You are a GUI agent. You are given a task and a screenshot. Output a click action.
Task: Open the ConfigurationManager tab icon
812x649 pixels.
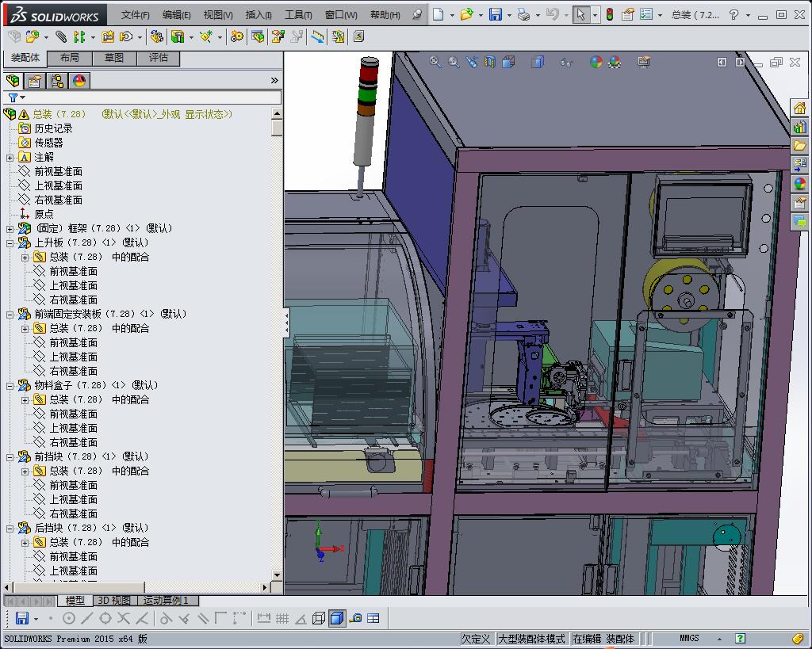click(x=57, y=81)
